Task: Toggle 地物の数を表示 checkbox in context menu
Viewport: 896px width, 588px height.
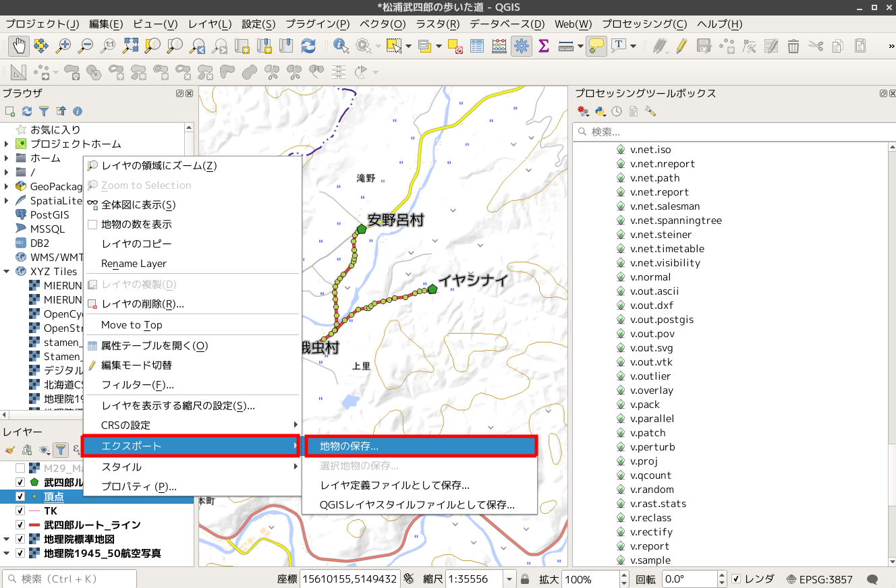Action: click(93, 225)
